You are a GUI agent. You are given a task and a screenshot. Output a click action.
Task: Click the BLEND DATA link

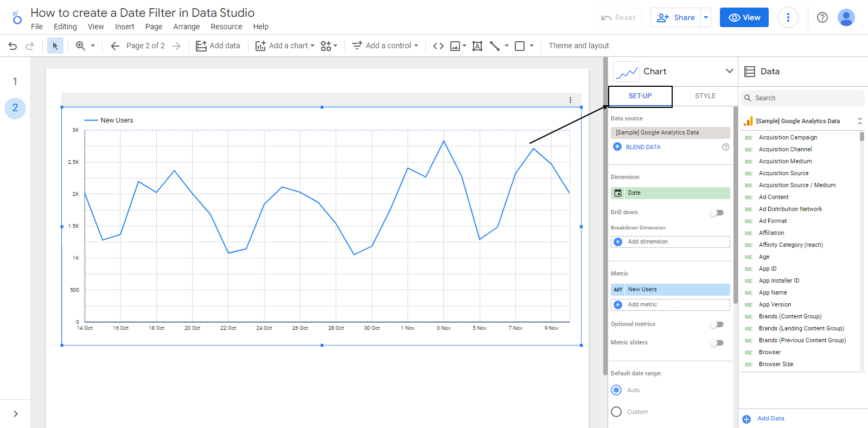click(643, 147)
